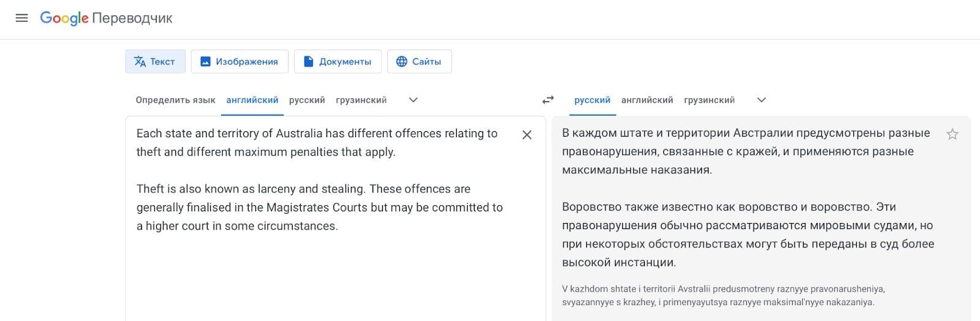Set target language to грузинский
The width and height of the screenshot is (980, 321).
[x=709, y=100]
